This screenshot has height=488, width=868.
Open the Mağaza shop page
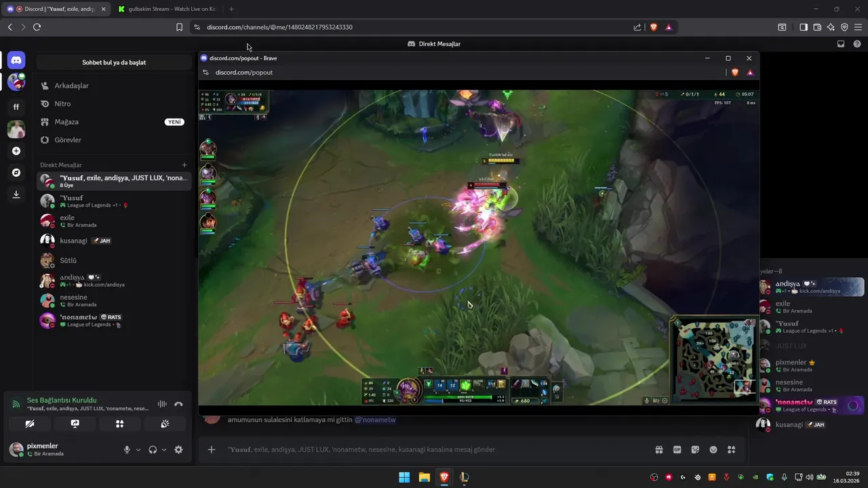pos(113,122)
